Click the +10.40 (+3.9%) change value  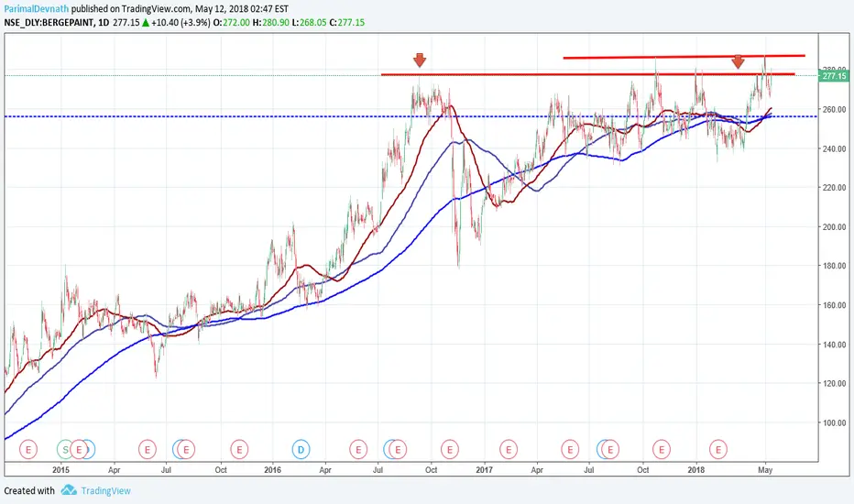[x=181, y=22]
